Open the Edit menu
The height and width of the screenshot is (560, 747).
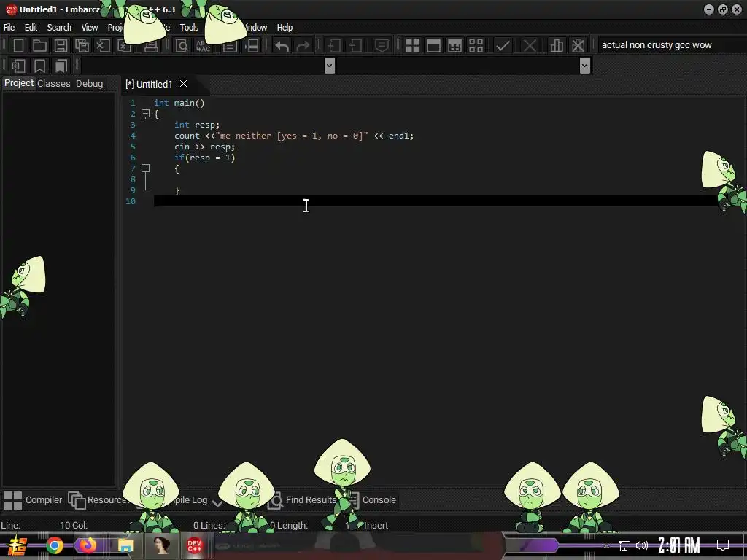coord(31,28)
